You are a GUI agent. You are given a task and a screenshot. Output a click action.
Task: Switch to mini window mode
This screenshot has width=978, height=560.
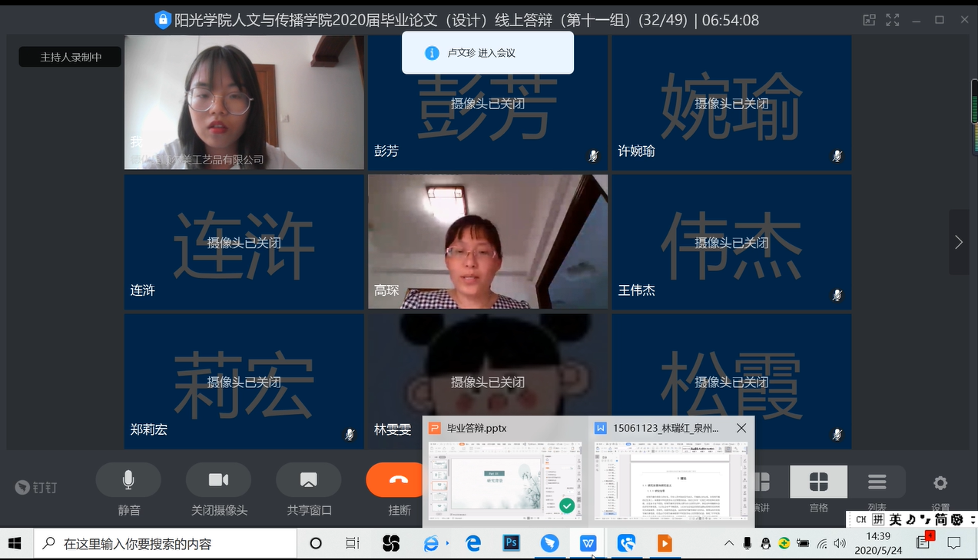pos(869,20)
